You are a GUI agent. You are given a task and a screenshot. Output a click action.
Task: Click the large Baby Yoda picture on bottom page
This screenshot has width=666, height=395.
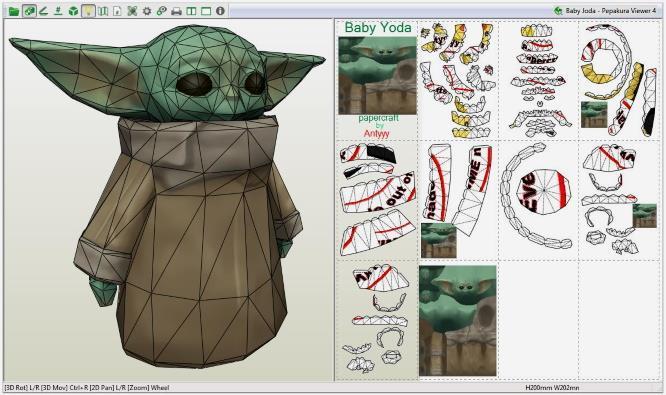457,321
